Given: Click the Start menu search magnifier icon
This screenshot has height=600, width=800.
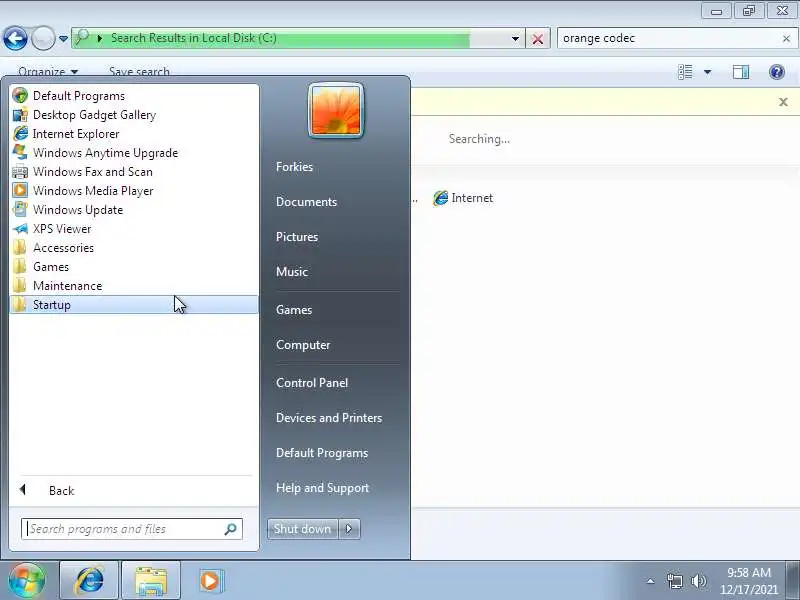Looking at the screenshot, I should [x=231, y=529].
